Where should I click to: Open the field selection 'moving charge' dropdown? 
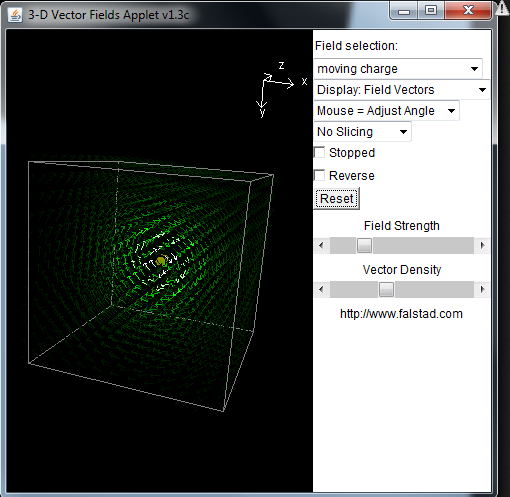(x=398, y=69)
